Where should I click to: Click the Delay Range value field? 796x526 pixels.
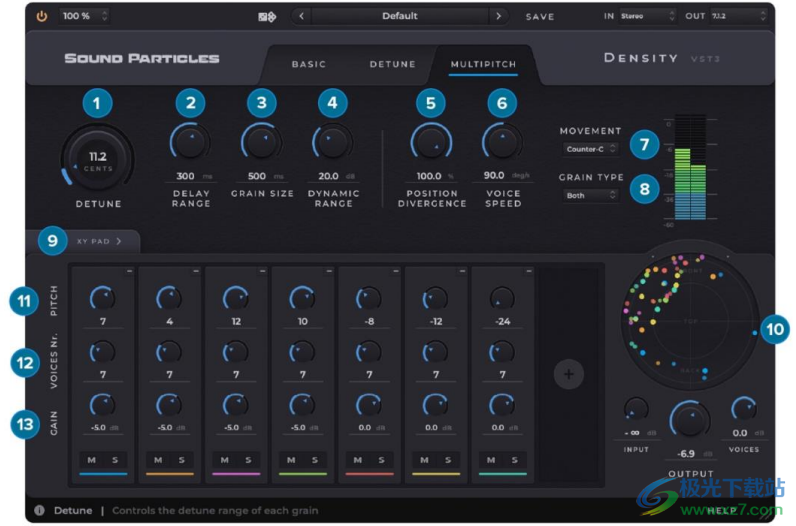[186, 176]
